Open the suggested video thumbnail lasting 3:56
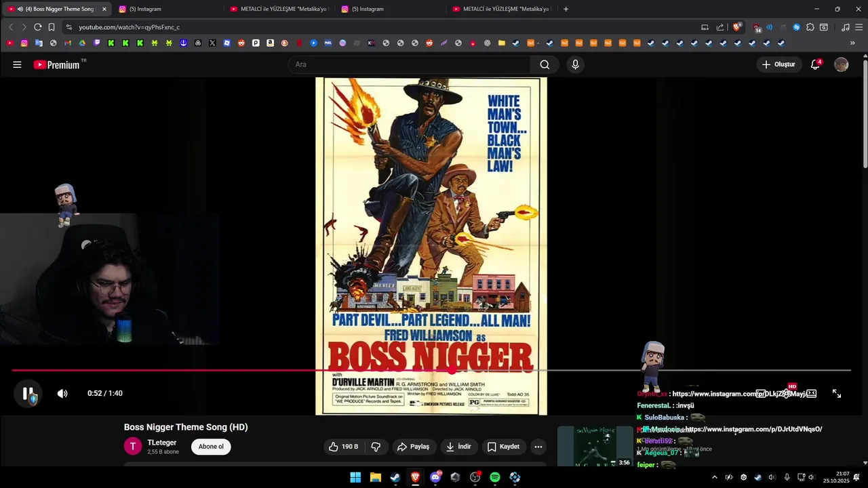The image size is (868, 488). click(595, 446)
